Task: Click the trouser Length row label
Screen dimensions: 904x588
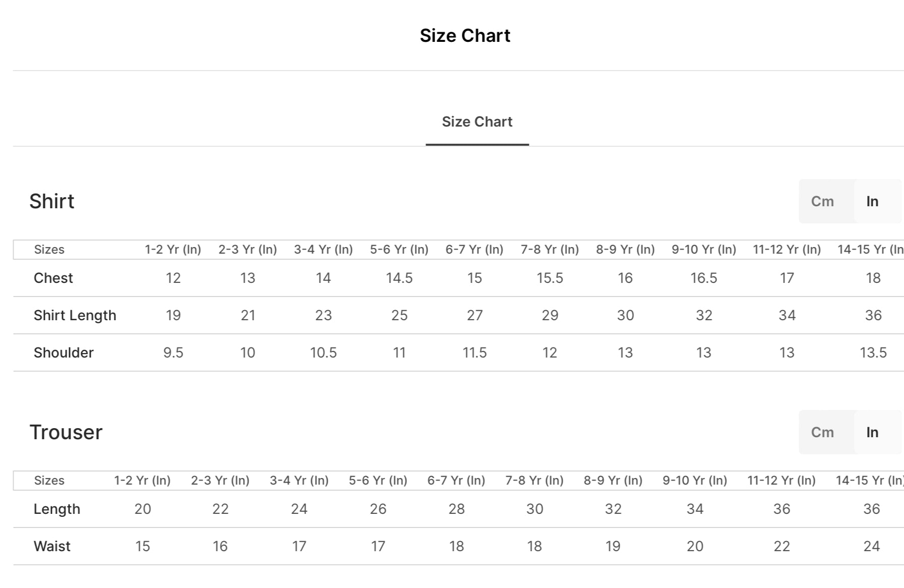Action: tap(56, 509)
